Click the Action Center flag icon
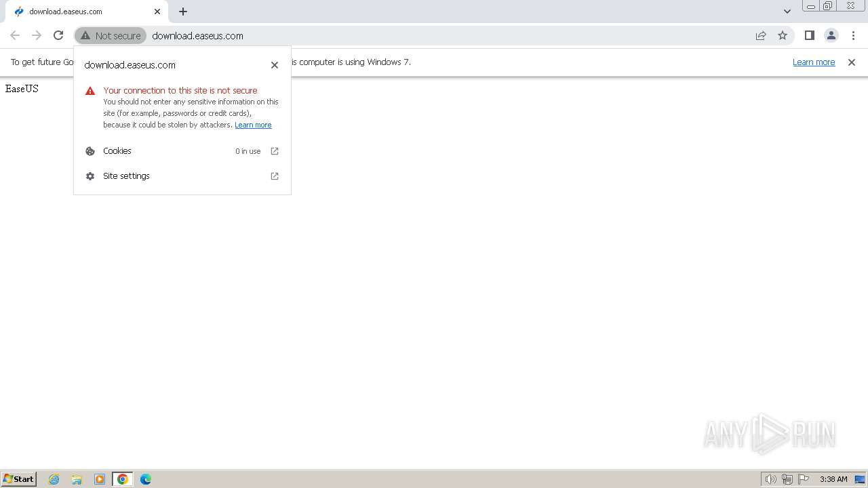 pyautogui.click(x=804, y=479)
